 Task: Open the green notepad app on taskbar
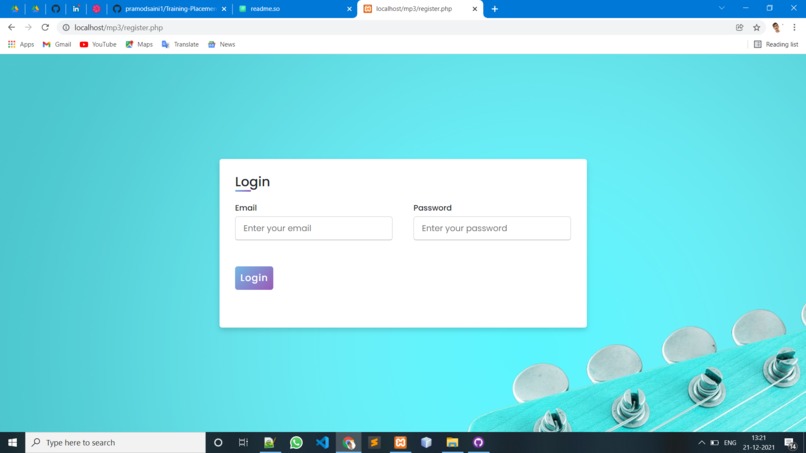pos(269,442)
